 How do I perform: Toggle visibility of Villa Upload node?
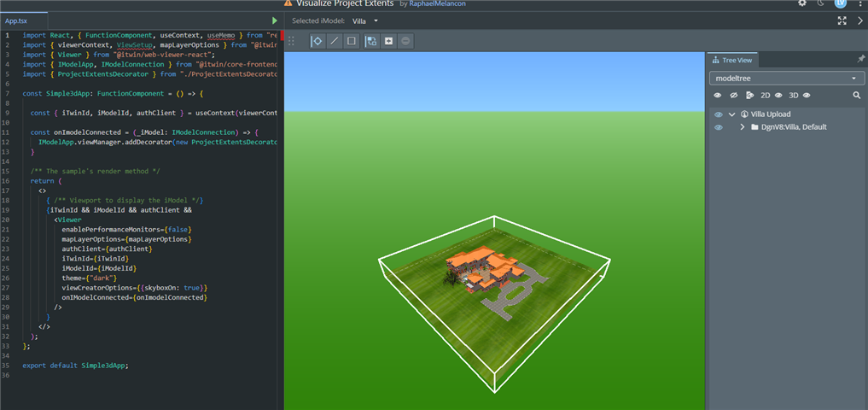click(x=719, y=114)
